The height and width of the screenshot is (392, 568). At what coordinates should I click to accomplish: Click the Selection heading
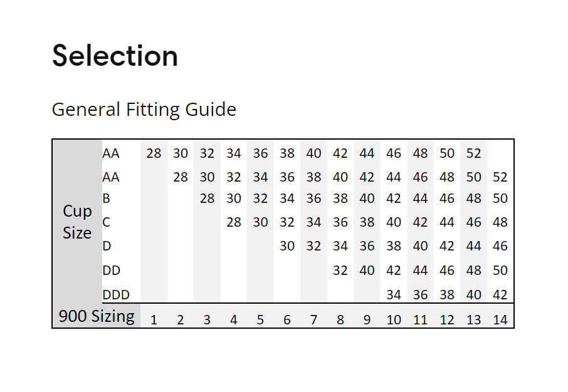(x=115, y=56)
